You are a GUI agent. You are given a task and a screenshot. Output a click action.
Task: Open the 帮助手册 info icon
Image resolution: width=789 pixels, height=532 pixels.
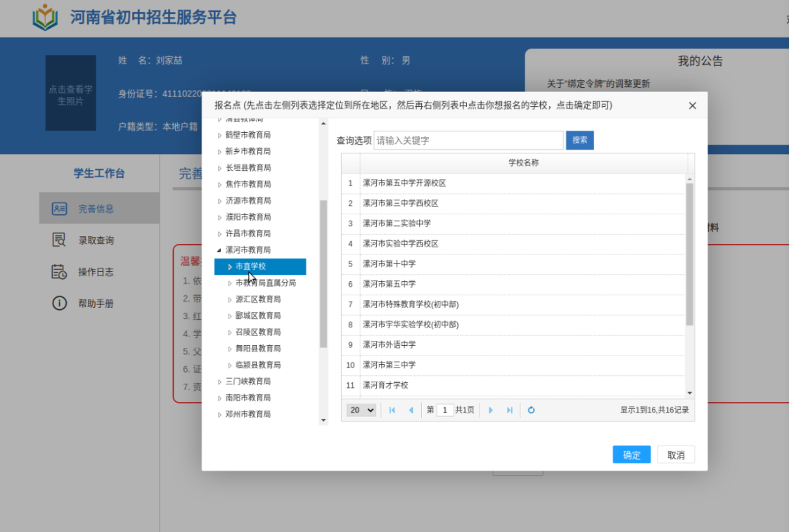[x=59, y=303]
